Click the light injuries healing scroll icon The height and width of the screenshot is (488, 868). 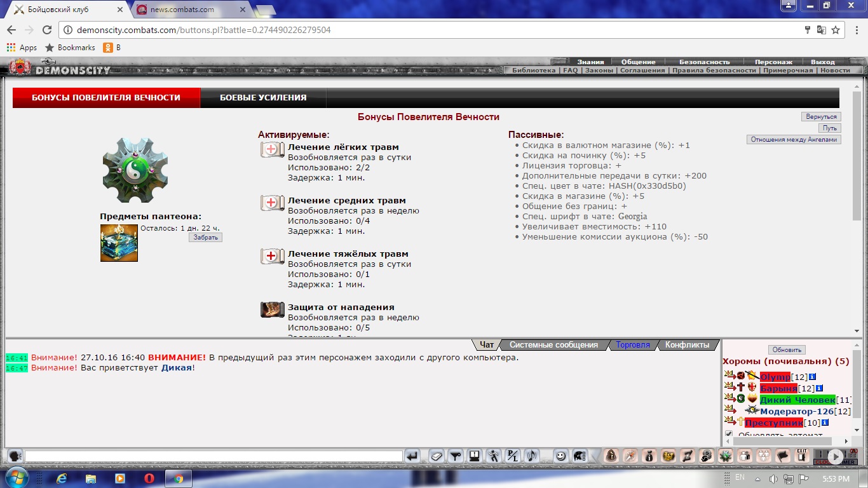tap(272, 149)
